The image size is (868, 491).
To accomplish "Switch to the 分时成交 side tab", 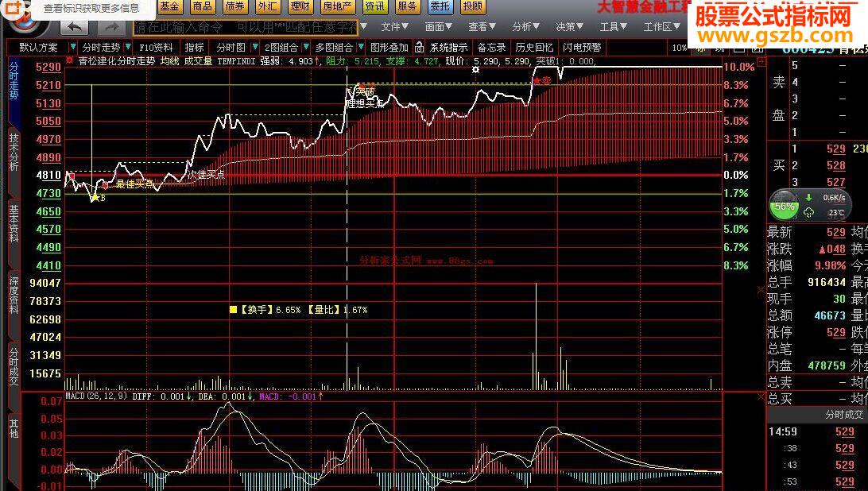I will [x=14, y=366].
